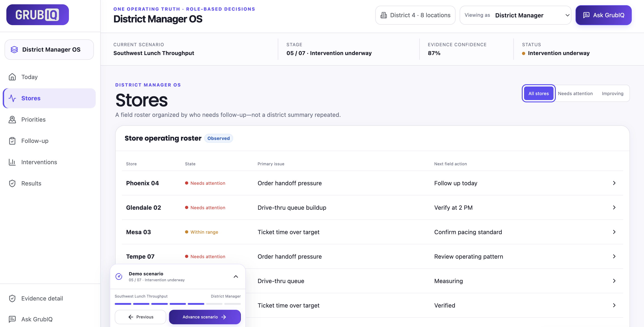The width and height of the screenshot is (644, 327).
Task: Click the Today home icon
Action: coord(12,77)
